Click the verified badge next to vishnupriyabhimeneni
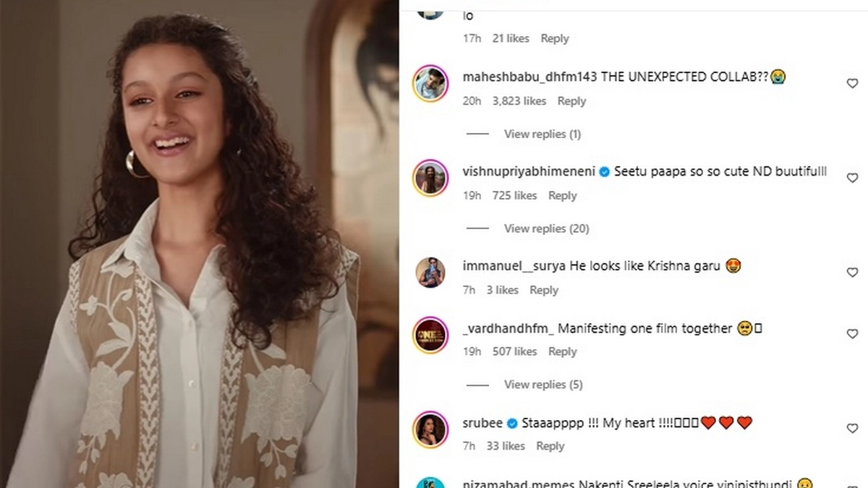The width and height of the screenshot is (868, 488). (605, 172)
